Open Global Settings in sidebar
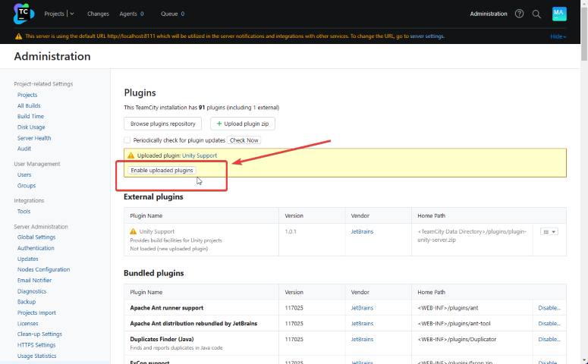This screenshot has width=588, height=364. coord(36,237)
